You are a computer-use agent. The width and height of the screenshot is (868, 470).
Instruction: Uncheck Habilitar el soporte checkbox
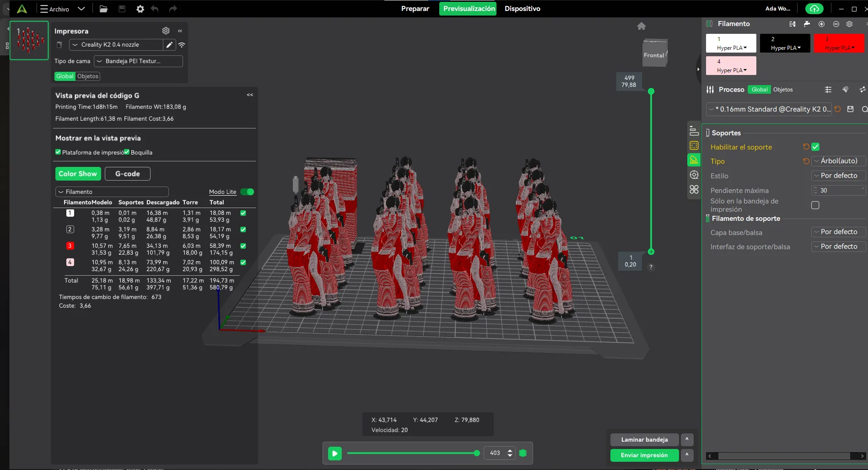click(815, 147)
